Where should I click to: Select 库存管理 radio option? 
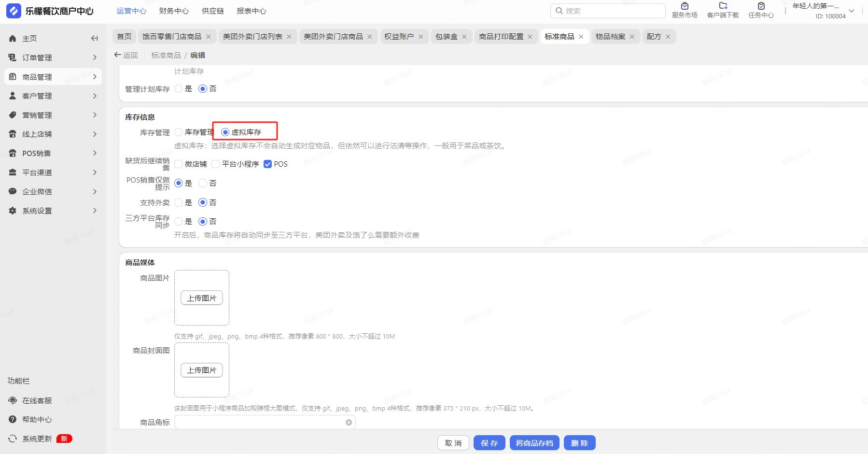(x=179, y=132)
